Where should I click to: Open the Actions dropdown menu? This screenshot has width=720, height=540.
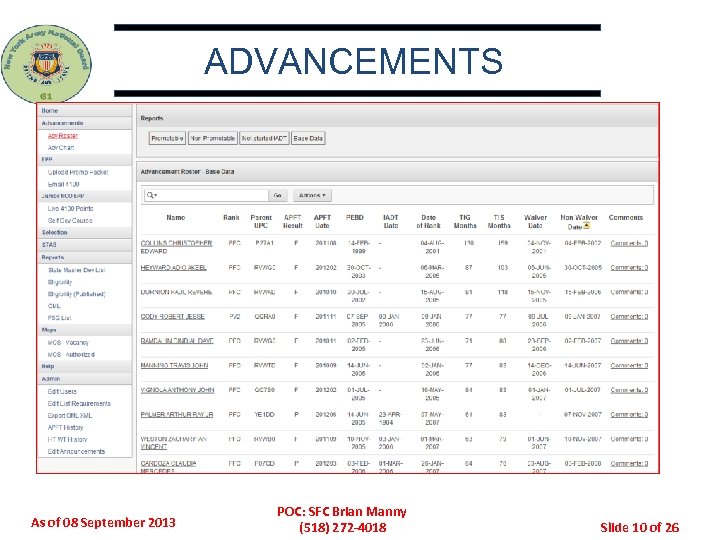(312, 195)
